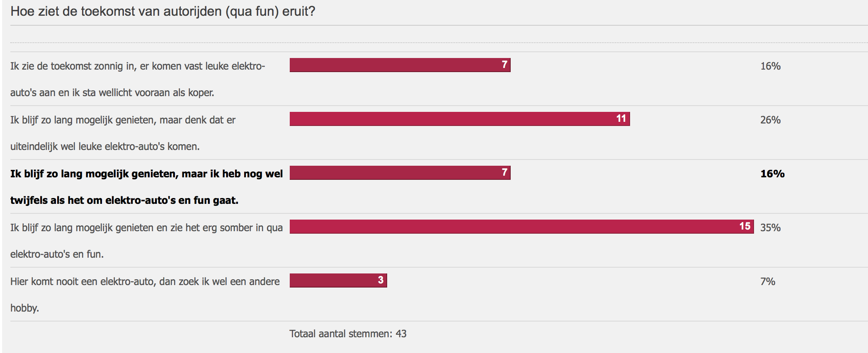Click the poll title about toekomst van autorijden
This screenshot has height=353, width=868.
pyautogui.click(x=162, y=11)
